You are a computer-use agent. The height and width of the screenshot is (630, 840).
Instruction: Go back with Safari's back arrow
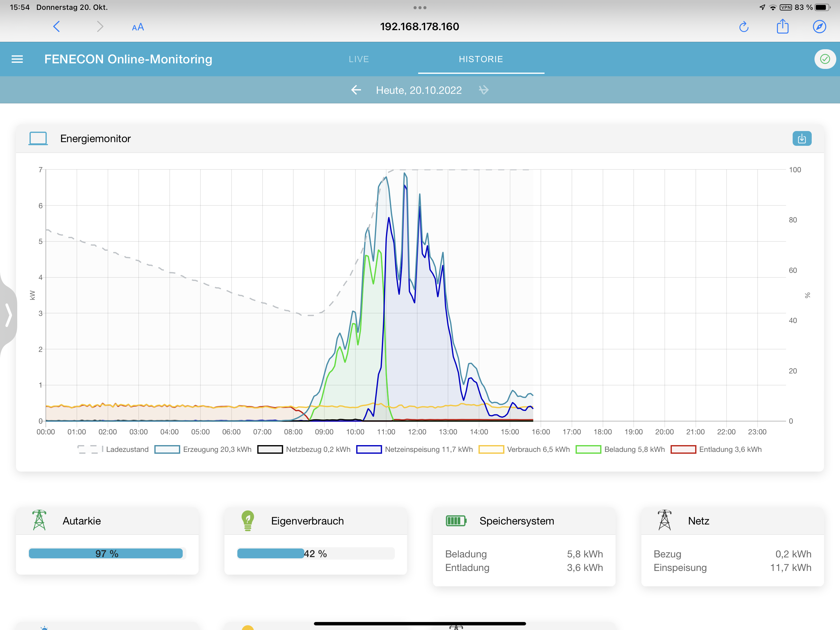coord(57,27)
